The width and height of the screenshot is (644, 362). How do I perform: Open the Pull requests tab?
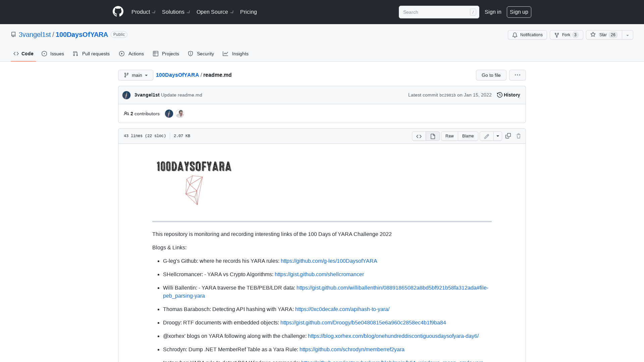pos(91,54)
